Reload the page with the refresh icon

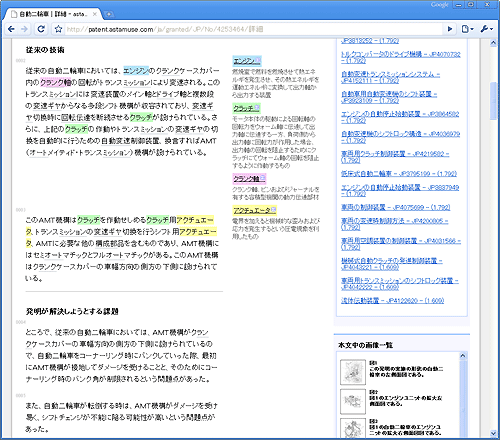[x=41, y=29]
